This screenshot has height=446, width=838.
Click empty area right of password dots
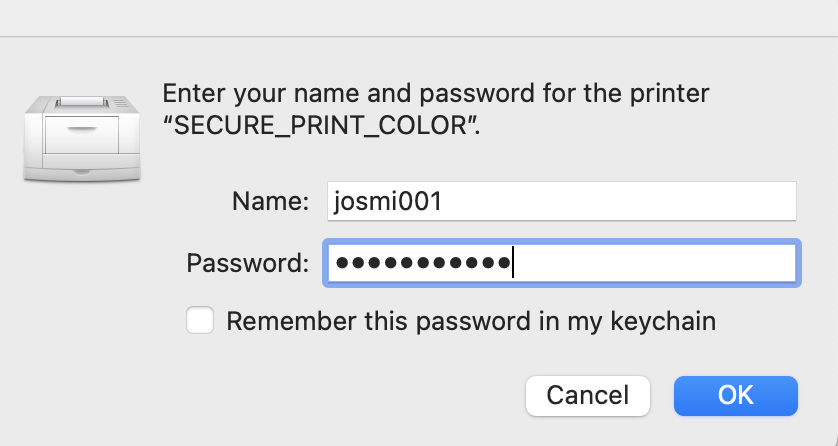click(653, 263)
